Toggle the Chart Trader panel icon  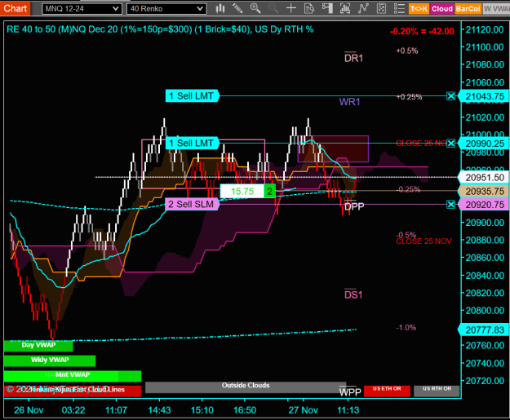point(327,8)
